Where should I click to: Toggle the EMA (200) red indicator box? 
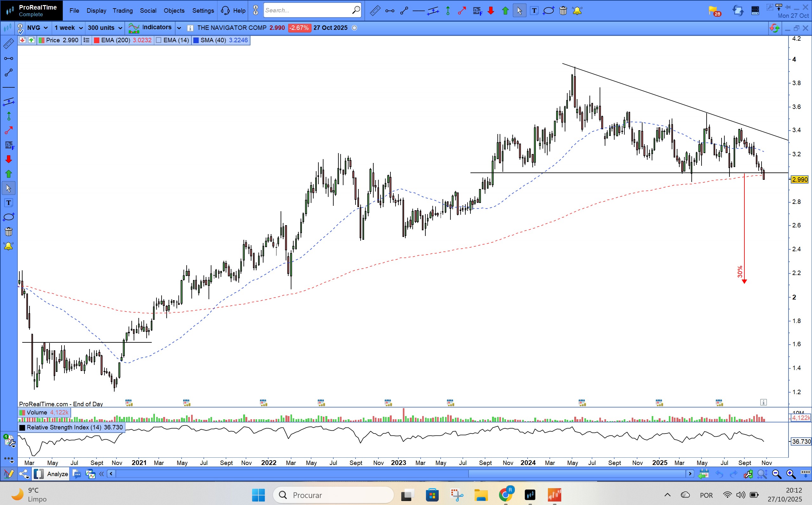[x=97, y=40]
